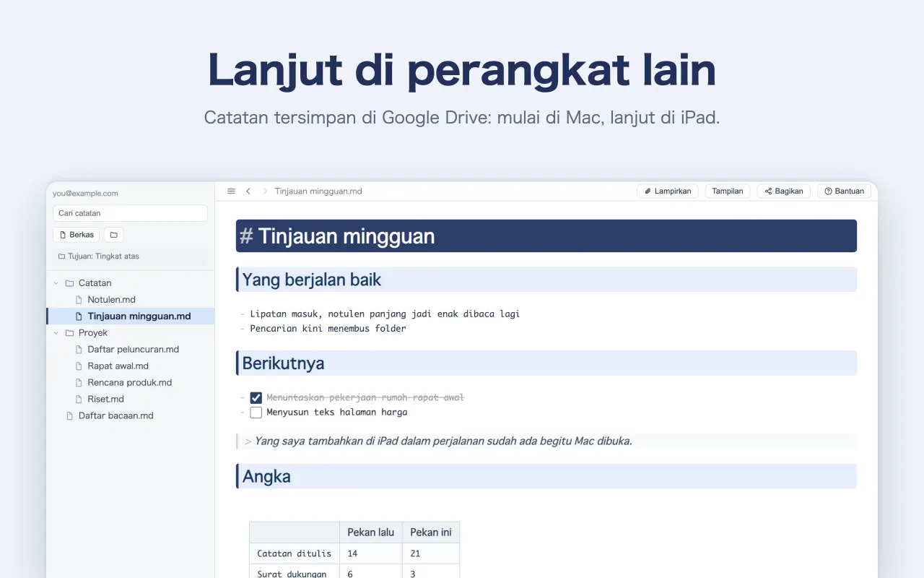Screen dimensions: 924x578
Task: Open Daftar peluncuran.md note
Action: click(131, 350)
